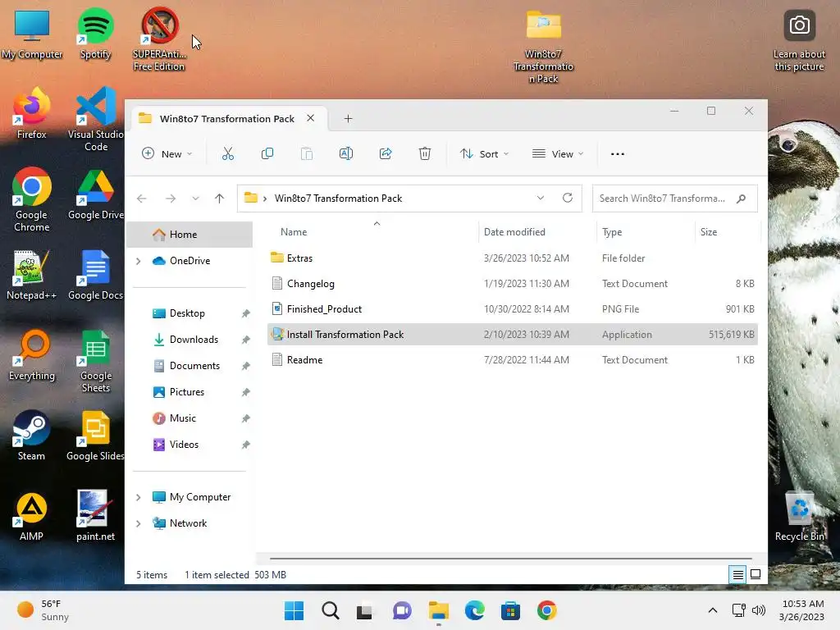Viewport: 840px width, 630px height.
Task: Click the Rename icon in toolbar
Action: (x=346, y=153)
